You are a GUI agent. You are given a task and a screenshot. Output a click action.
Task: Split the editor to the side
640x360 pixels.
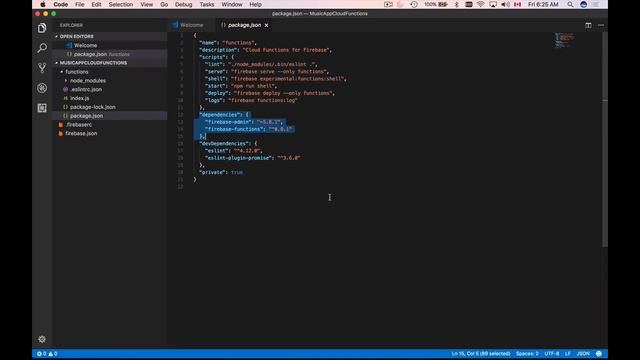pyautogui.click(x=588, y=25)
